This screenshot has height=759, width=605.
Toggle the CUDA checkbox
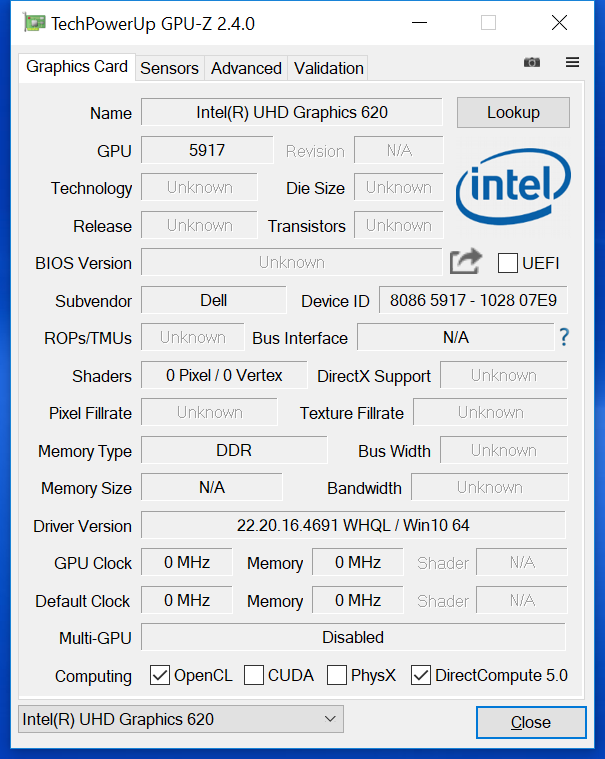click(x=254, y=675)
